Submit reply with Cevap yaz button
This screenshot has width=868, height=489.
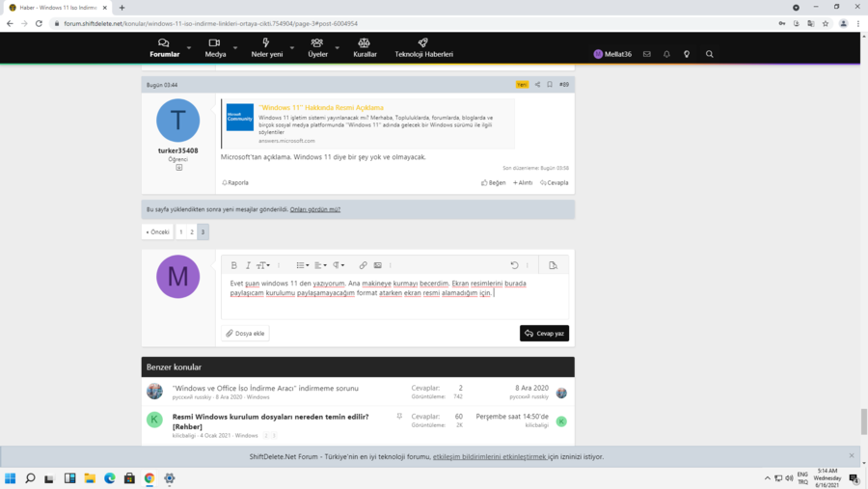544,333
